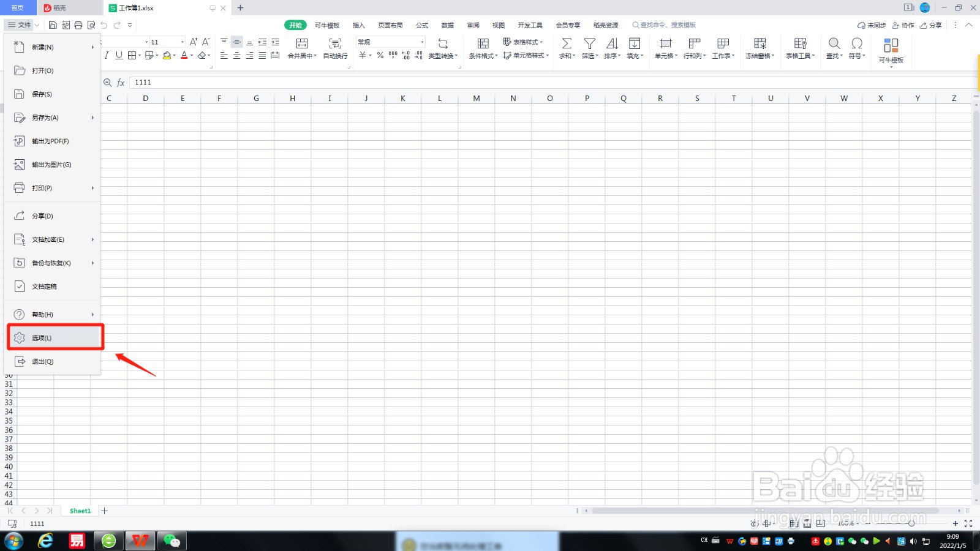Toggle center horizontally button
980x551 pixels.
[x=236, y=56]
